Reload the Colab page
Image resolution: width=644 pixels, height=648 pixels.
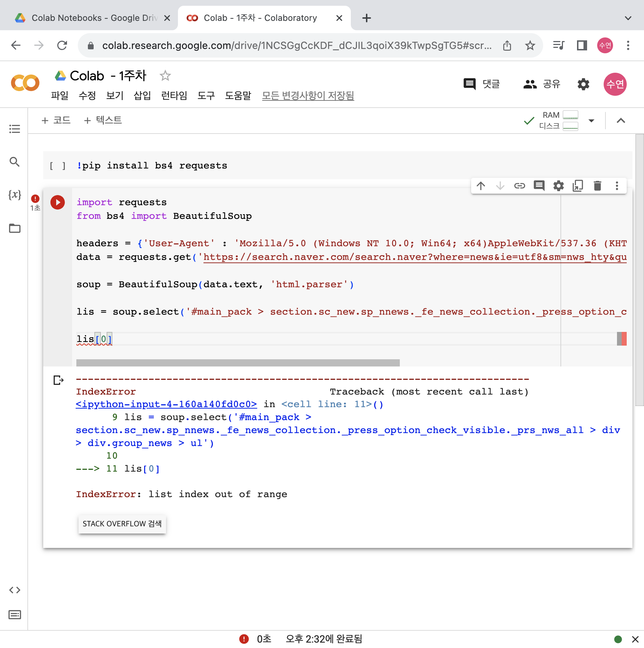tap(62, 45)
